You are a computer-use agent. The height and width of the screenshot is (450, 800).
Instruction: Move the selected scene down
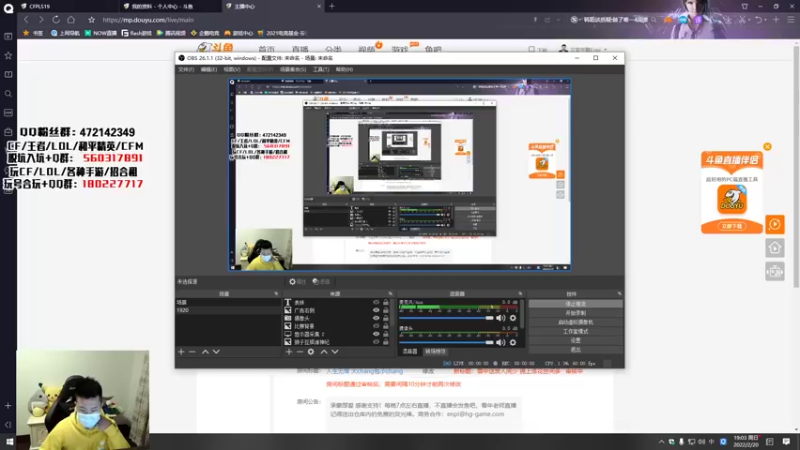coord(216,352)
